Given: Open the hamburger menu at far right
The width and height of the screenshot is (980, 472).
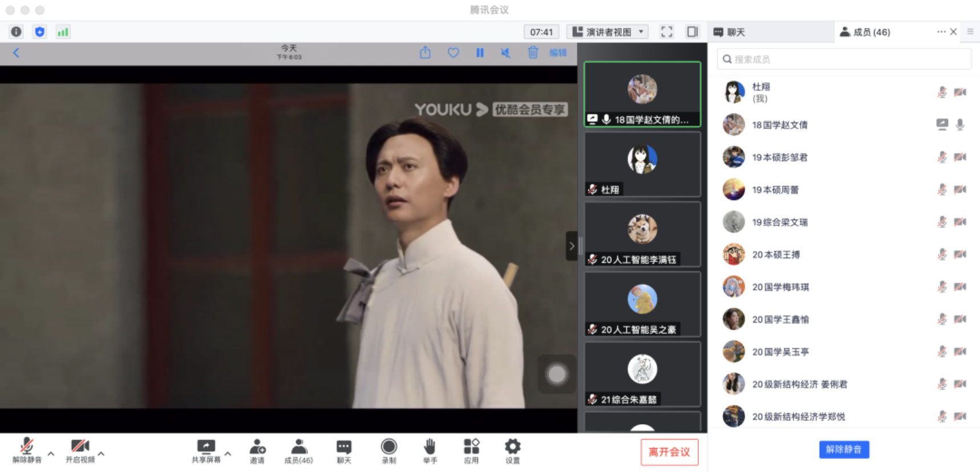Looking at the screenshot, I should click(x=970, y=32).
